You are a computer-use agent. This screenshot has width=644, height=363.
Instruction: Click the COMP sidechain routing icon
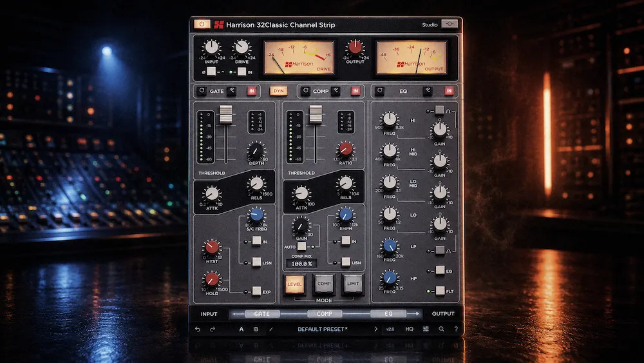click(336, 91)
